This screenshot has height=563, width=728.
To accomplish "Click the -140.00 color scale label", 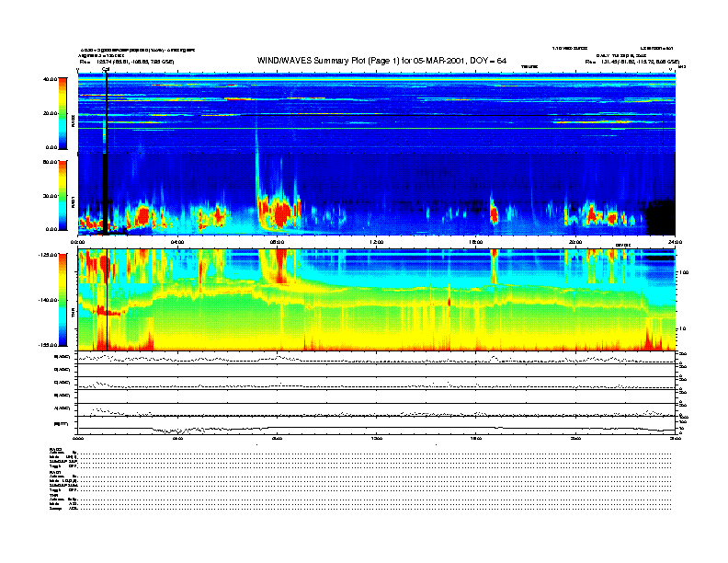I will click(48, 300).
